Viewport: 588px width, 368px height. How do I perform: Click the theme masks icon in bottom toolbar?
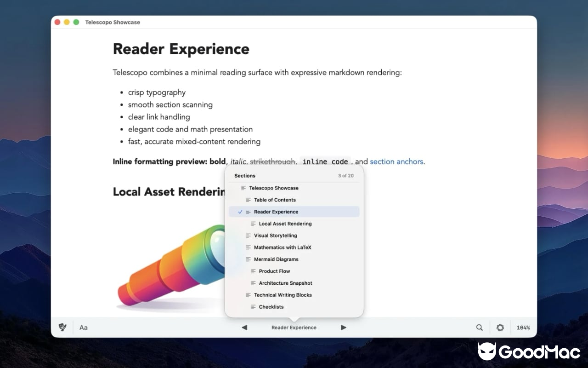click(x=62, y=328)
